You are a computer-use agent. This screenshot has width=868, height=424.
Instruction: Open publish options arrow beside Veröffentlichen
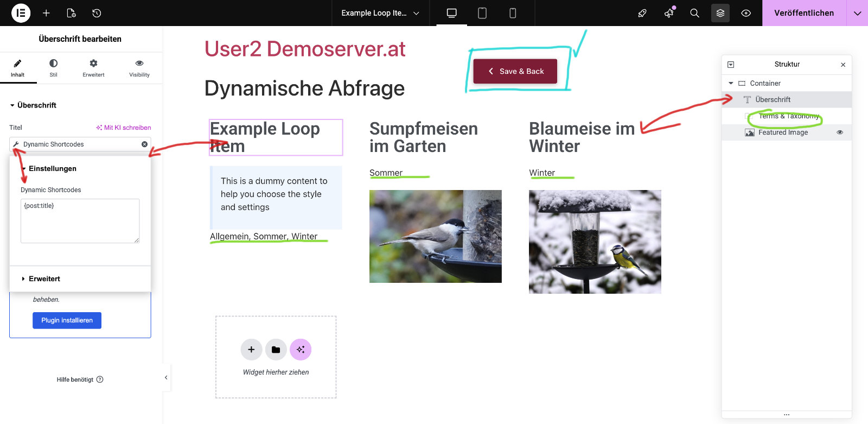pos(857,13)
